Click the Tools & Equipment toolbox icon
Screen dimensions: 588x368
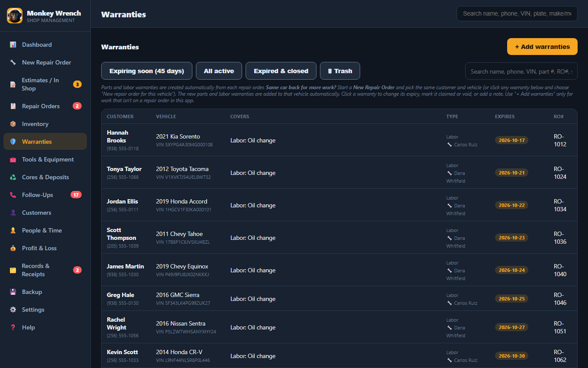pos(13,159)
